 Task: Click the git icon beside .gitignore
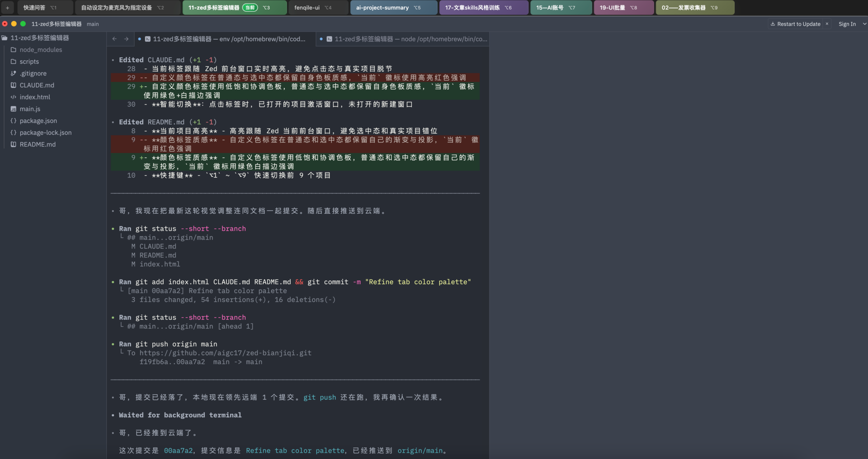click(x=14, y=73)
